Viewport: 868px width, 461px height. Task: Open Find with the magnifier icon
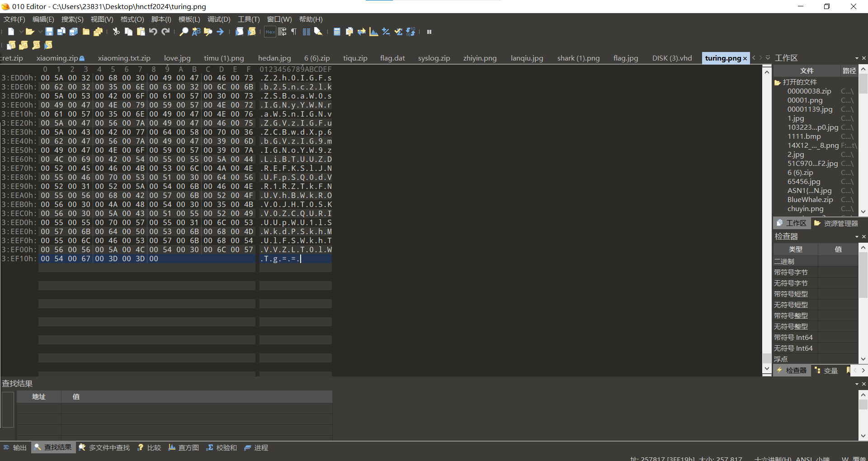[x=184, y=32]
